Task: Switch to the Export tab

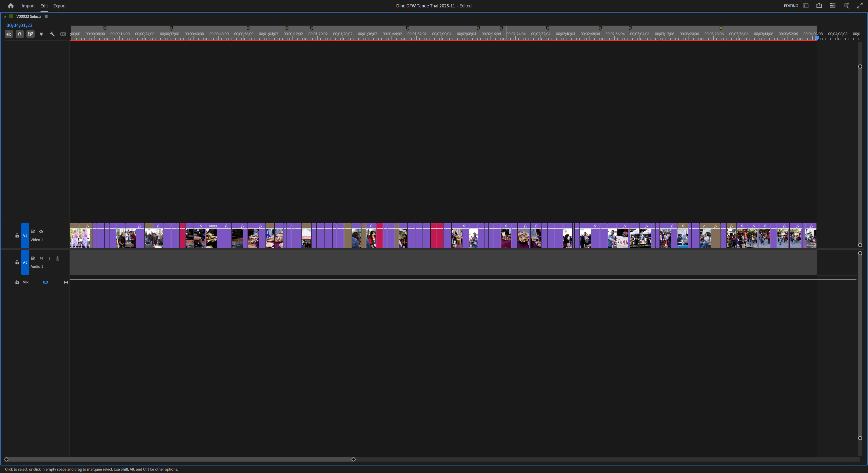Action: click(x=59, y=6)
